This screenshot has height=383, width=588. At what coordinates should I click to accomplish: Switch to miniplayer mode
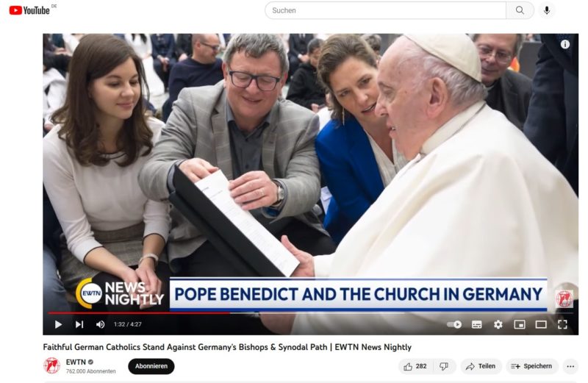click(519, 324)
